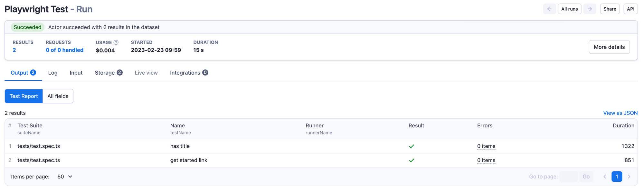Switch to the Output tab
644x193 pixels.
(x=23, y=73)
